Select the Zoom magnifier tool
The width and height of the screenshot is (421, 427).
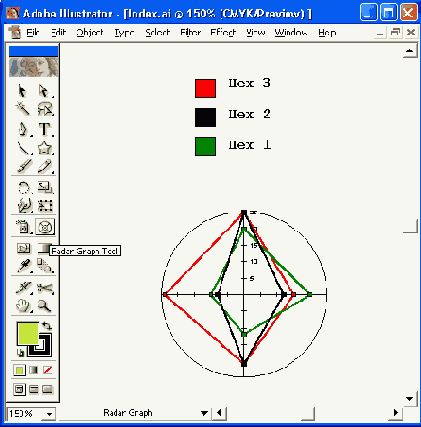click(45, 305)
